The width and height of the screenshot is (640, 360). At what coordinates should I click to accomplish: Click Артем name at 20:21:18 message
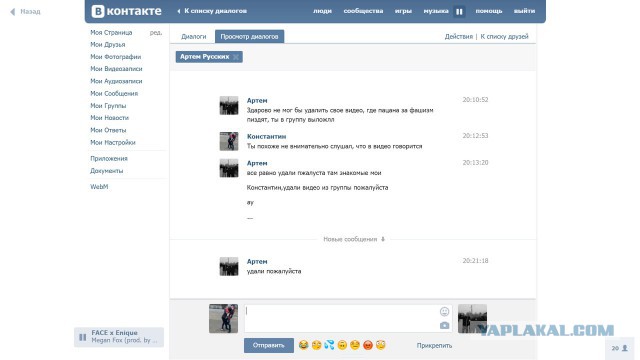(257, 261)
